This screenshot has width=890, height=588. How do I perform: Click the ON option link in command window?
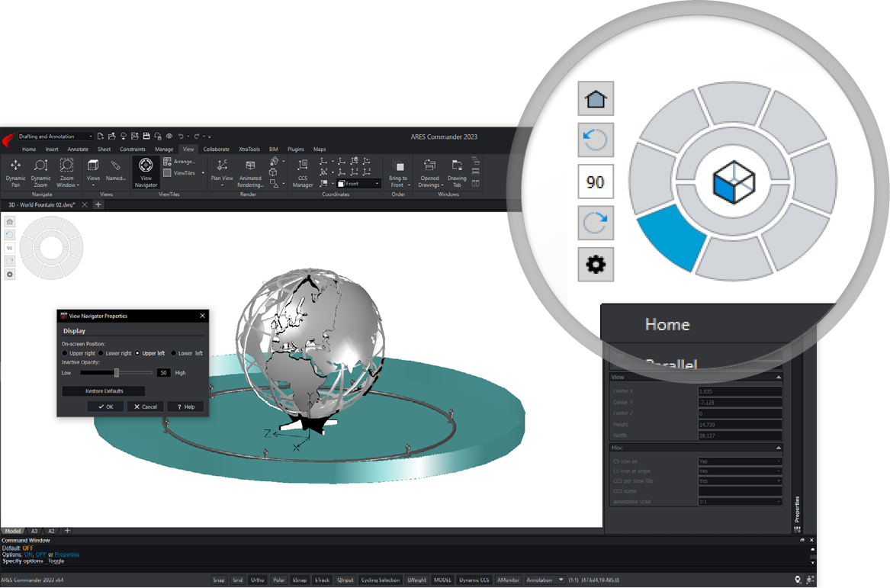28,554
